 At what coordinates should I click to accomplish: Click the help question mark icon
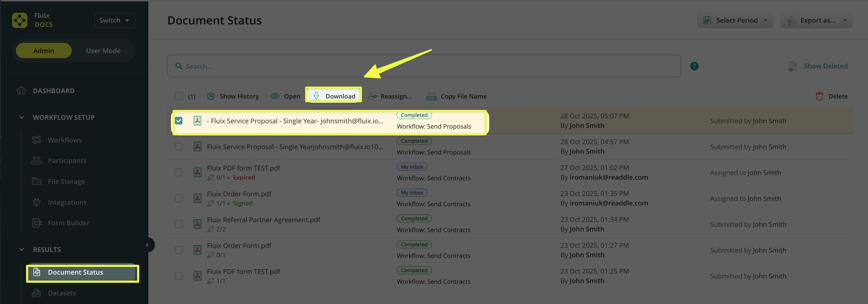tap(694, 66)
